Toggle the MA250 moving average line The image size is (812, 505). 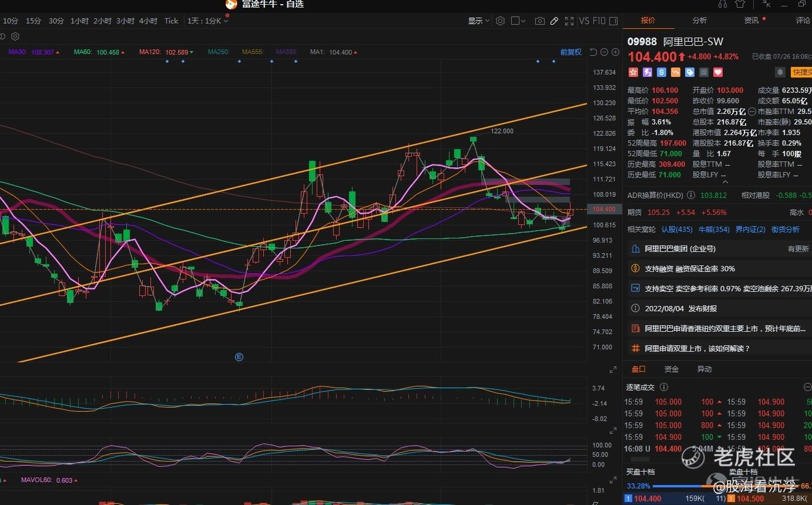pyautogui.click(x=219, y=52)
